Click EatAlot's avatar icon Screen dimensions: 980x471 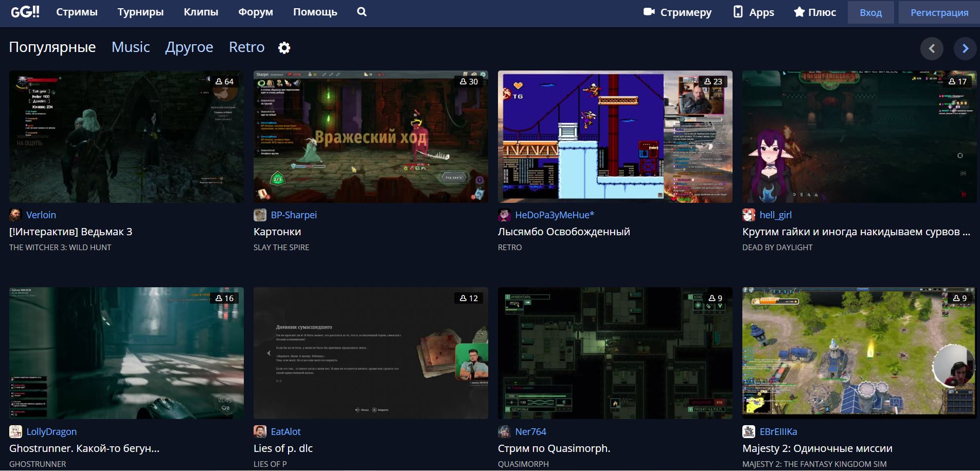pyautogui.click(x=260, y=431)
